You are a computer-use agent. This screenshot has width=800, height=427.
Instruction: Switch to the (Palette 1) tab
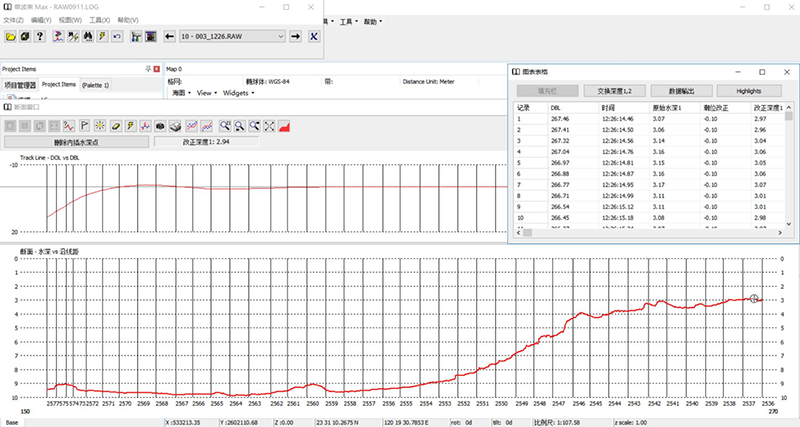pyautogui.click(x=96, y=85)
